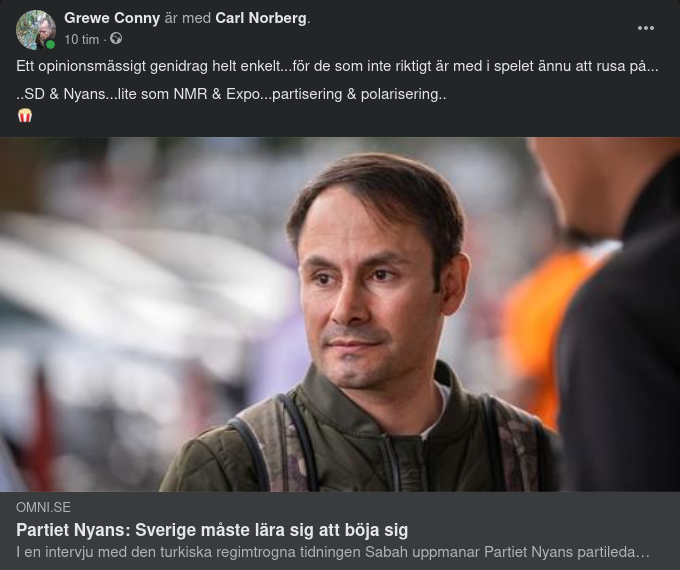
Task: Open the article preview photo
Action: [x=340, y=314]
